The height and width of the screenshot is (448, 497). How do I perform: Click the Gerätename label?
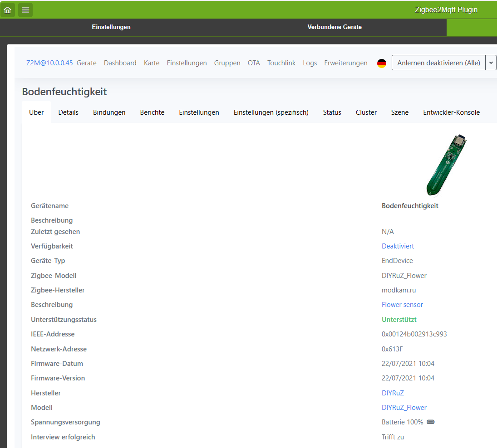pyautogui.click(x=50, y=206)
